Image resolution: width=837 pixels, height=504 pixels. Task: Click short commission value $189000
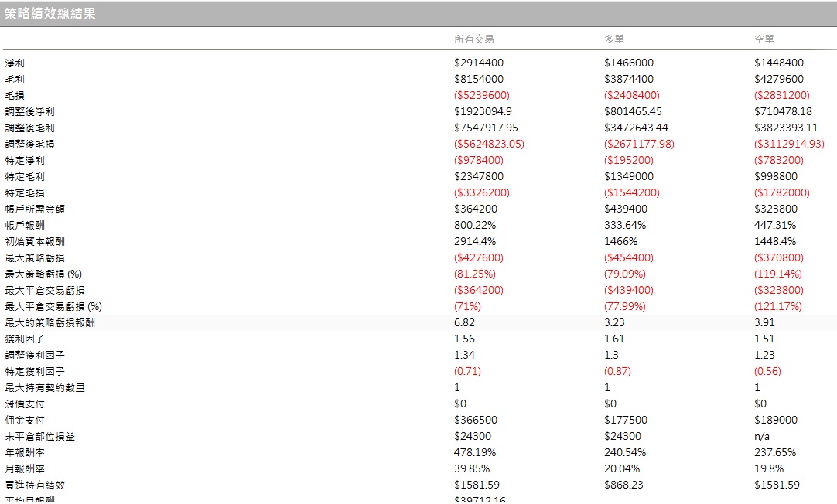[x=776, y=421]
